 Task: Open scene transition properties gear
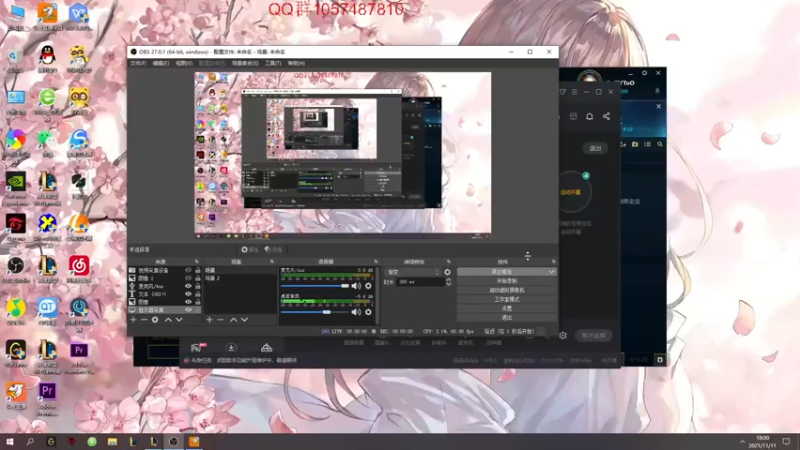pyautogui.click(x=447, y=272)
